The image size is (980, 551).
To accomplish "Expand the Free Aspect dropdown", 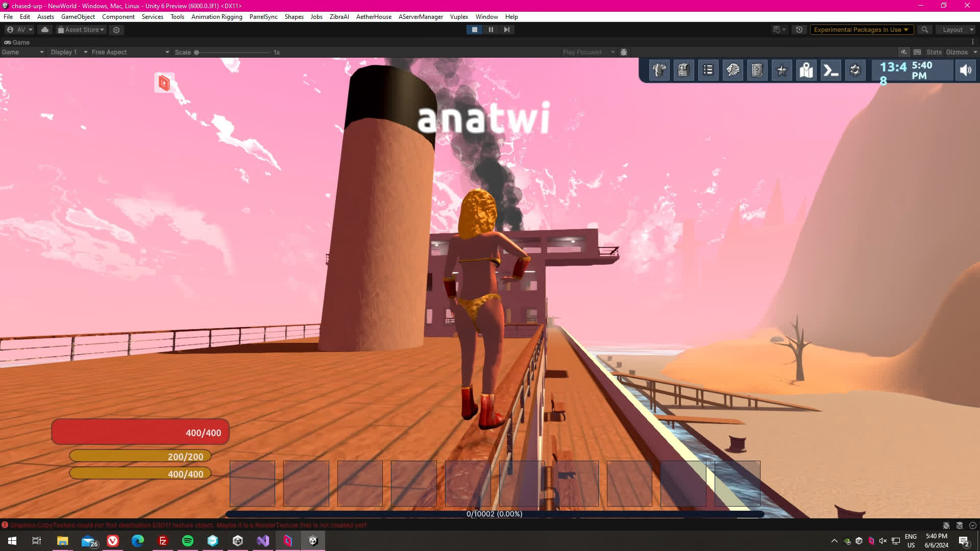I will click(x=130, y=52).
